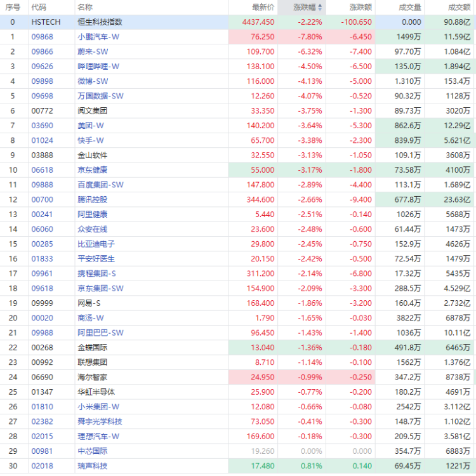The width and height of the screenshot is (476, 476).
Task: Open 百度集团-SW stock link
Action: [100, 185]
